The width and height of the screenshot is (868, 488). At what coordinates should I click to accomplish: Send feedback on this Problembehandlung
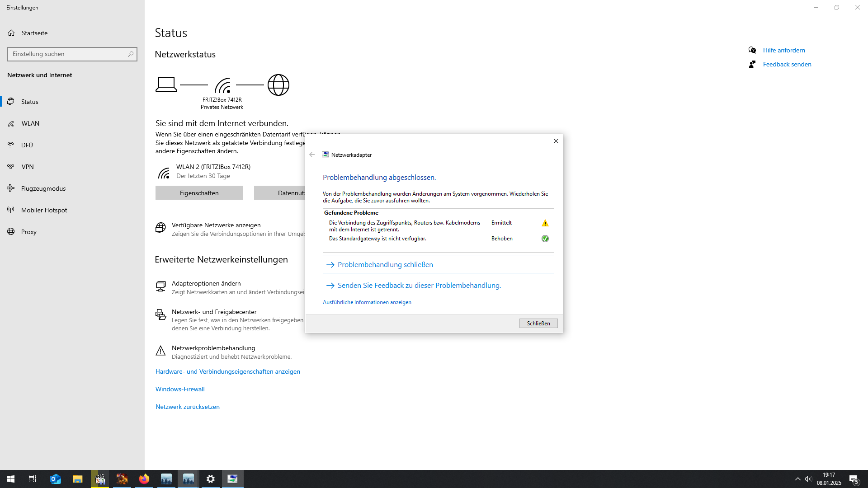419,286
